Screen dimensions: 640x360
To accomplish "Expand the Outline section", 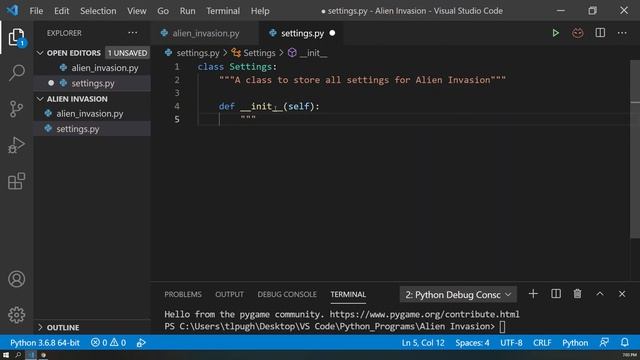I will (40, 327).
